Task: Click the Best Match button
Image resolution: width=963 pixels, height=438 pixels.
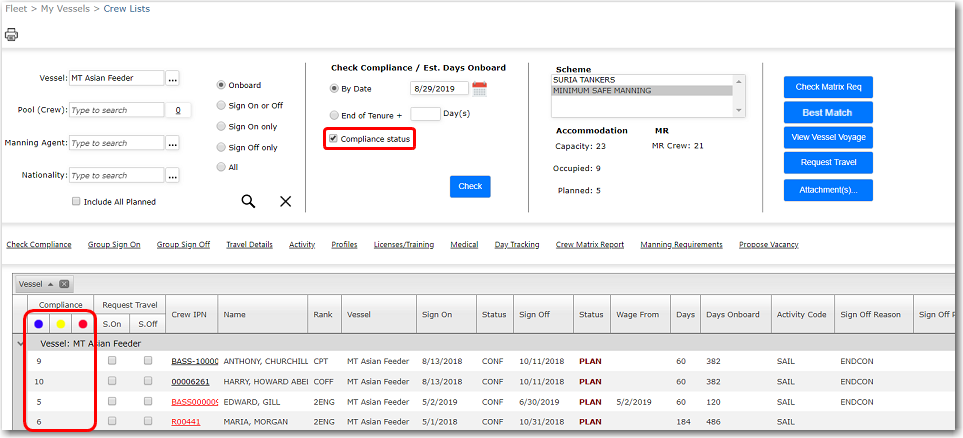Action: 827,112
